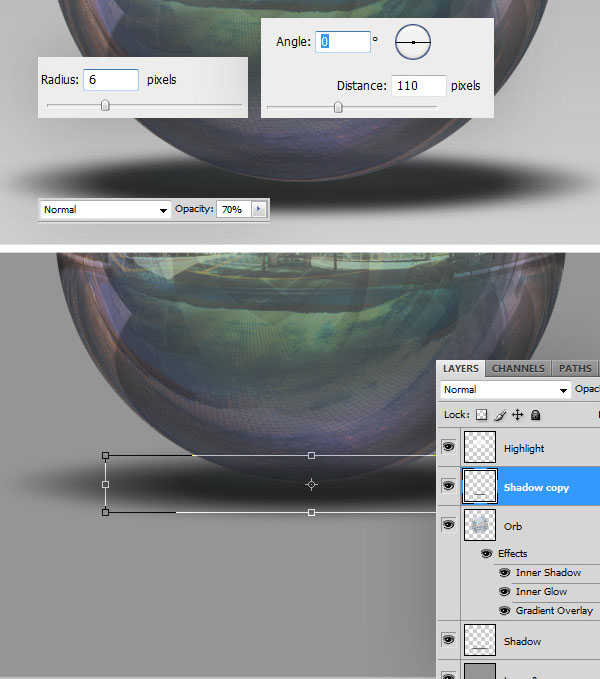Switch to the Channels tab
600x679 pixels.
click(x=518, y=369)
